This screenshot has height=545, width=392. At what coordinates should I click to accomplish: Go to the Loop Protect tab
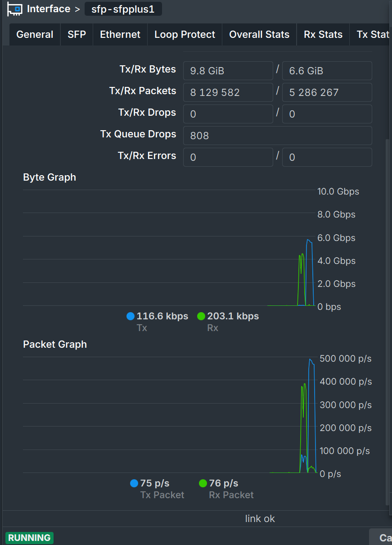185,35
